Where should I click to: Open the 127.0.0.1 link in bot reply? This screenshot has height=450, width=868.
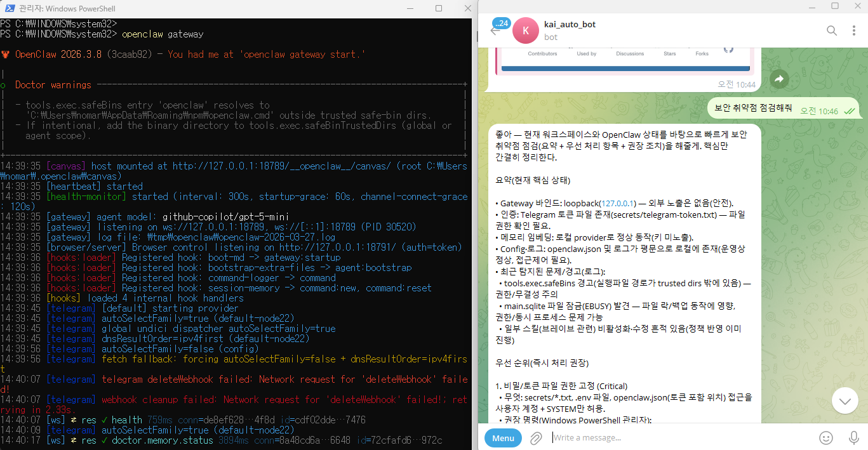tap(618, 203)
